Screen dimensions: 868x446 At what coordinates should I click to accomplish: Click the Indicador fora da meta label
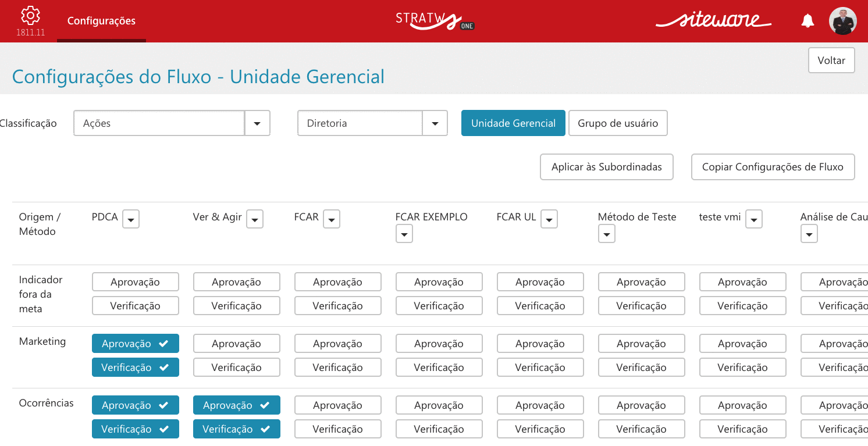click(41, 294)
